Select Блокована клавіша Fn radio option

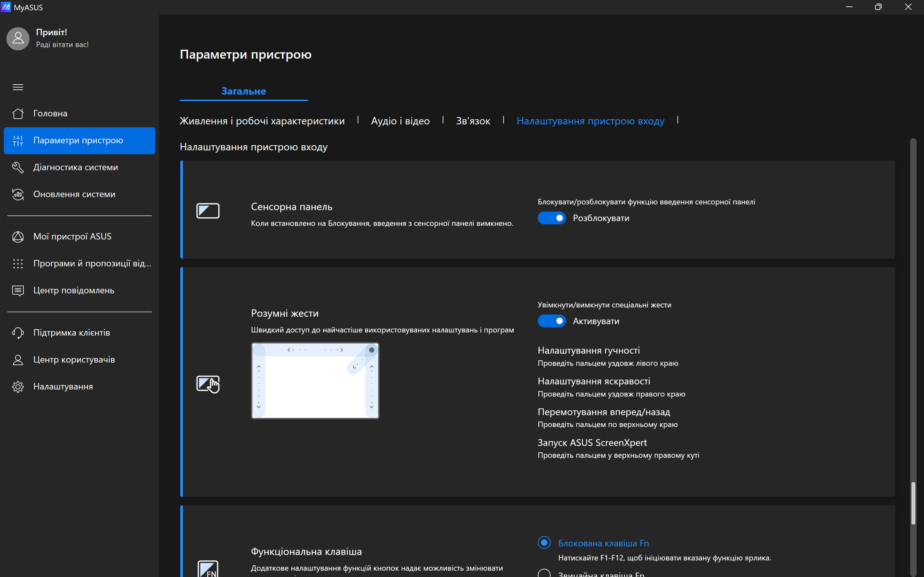[x=544, y=543]
